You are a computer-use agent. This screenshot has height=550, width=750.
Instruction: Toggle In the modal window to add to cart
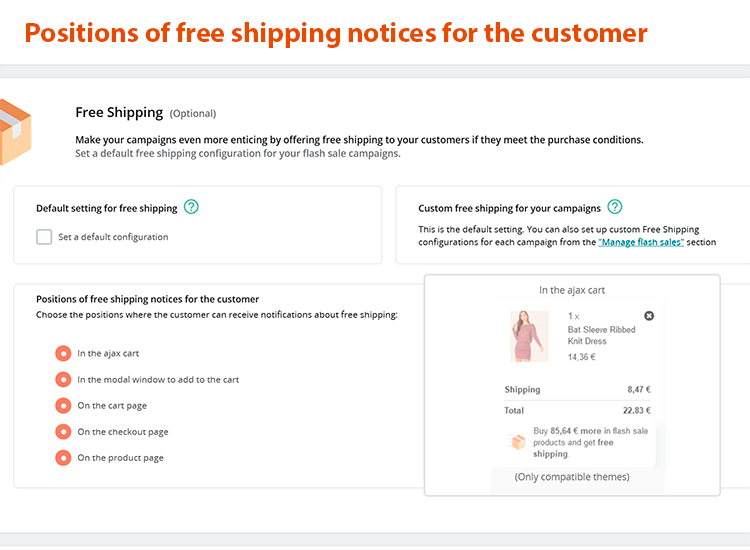[63, 379]
